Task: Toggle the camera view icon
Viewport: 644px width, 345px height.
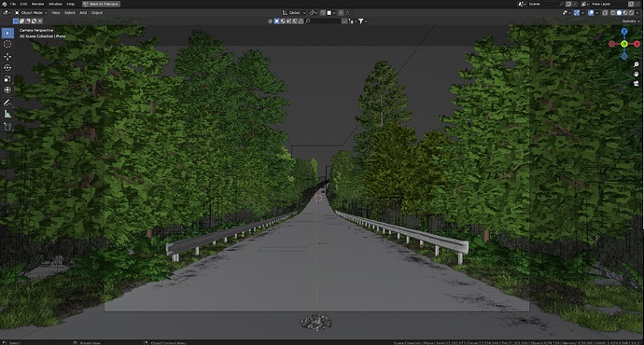Action: pos(637,84)
